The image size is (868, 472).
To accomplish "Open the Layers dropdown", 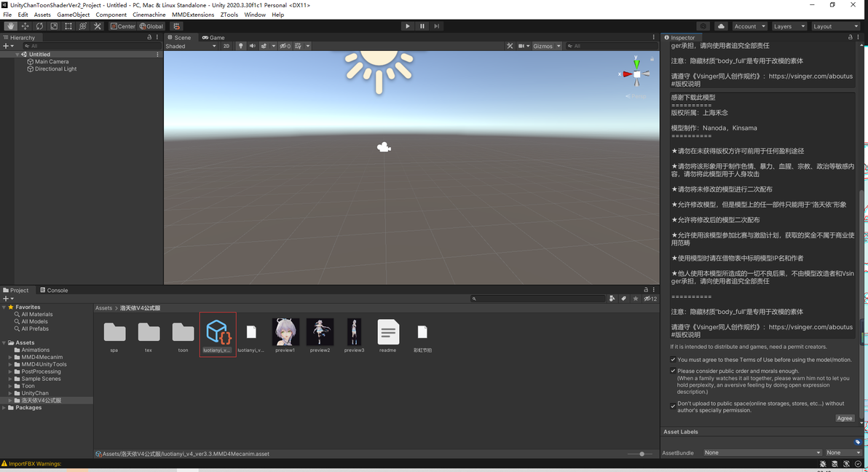I will [x=789, y=26].
